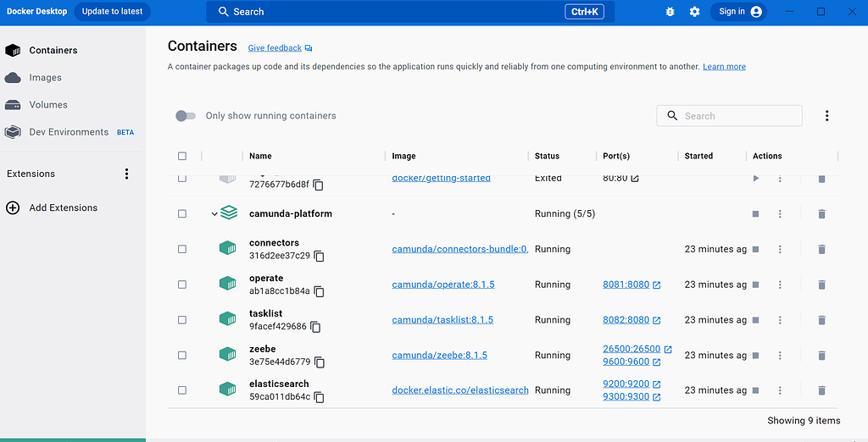
Task: Open port 8081:8080 external link icon
Action: click(x=657, y=285)
